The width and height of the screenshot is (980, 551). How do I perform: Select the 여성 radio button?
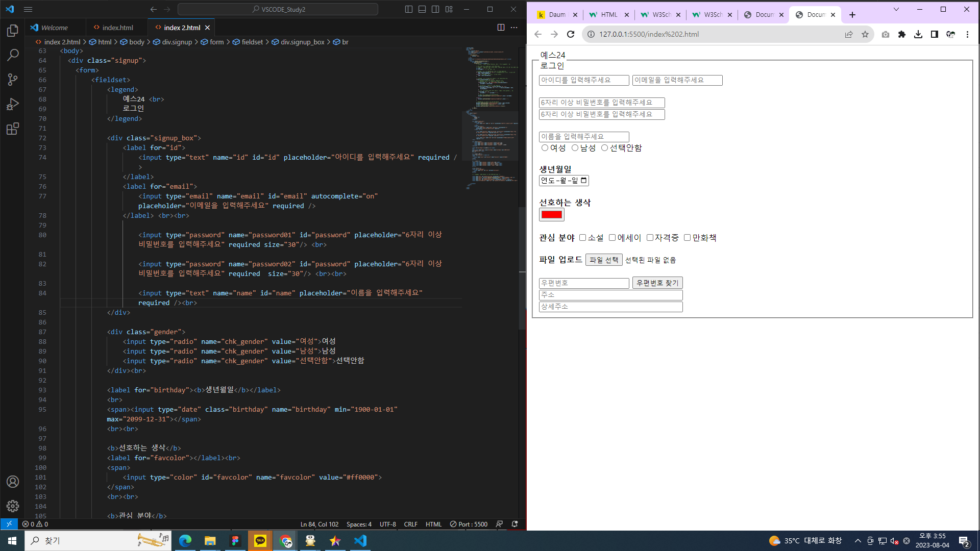545,148
